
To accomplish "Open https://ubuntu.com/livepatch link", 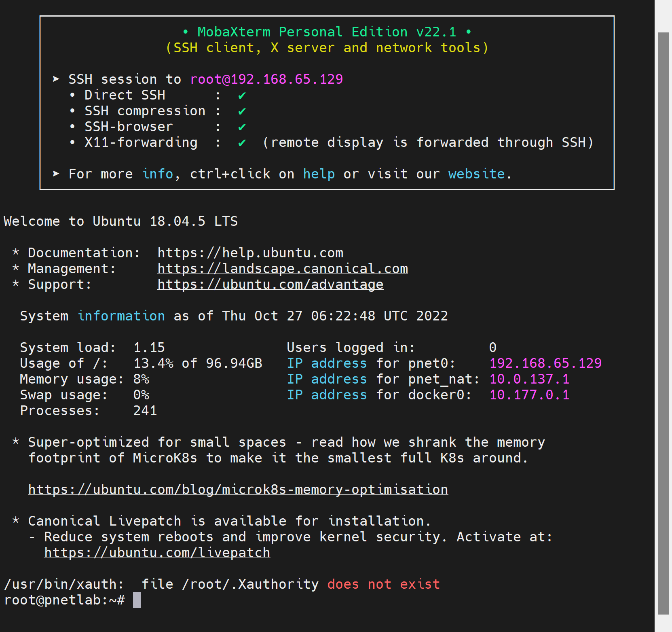I will [x=157, y=553].
